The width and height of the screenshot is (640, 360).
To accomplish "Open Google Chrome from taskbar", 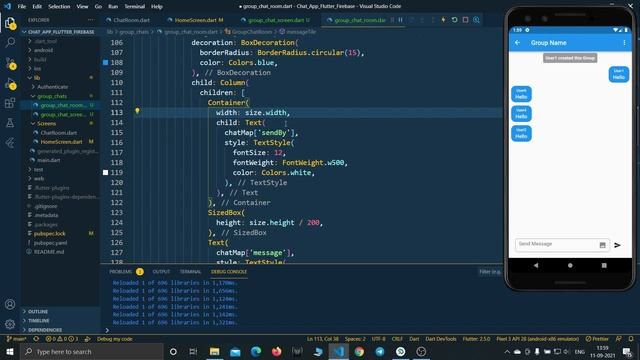I will pos(359,351).
